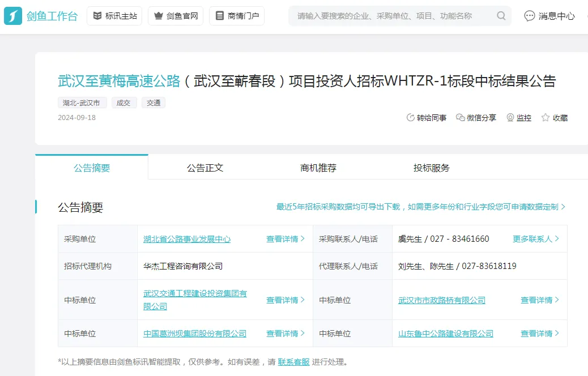Screen dimensions: 588x376
Task: Open the 商情门户 portal
Action: click(x=237, y=16)
